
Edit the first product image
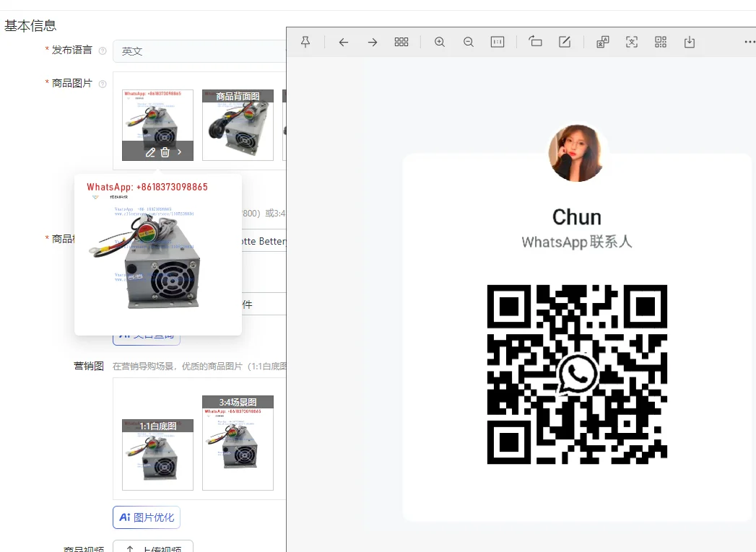[150, 152]
